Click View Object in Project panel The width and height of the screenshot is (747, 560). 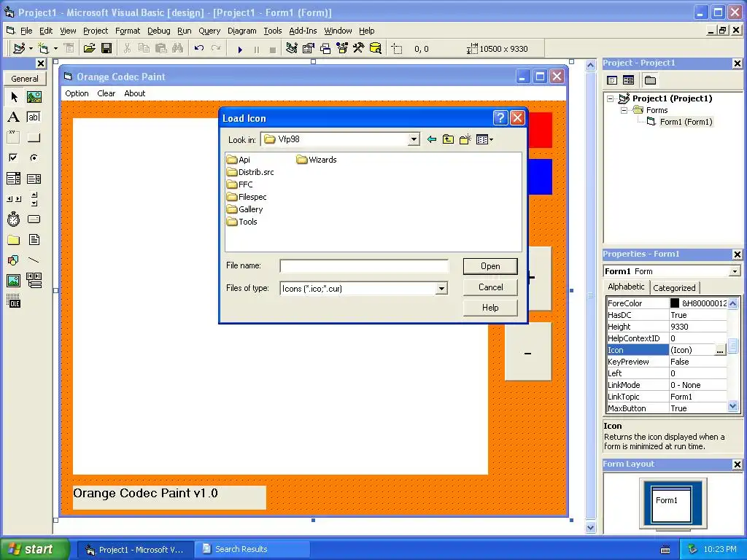[x=628, y=80]
